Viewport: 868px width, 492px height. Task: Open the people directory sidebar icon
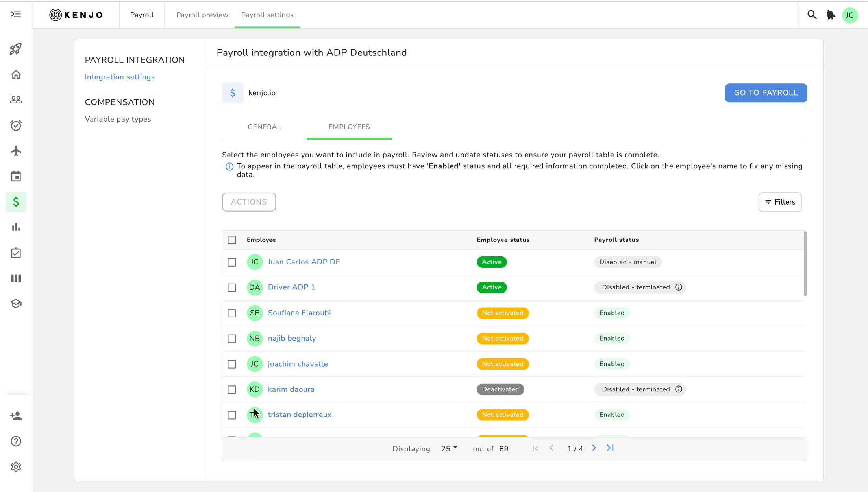point(16,100)
